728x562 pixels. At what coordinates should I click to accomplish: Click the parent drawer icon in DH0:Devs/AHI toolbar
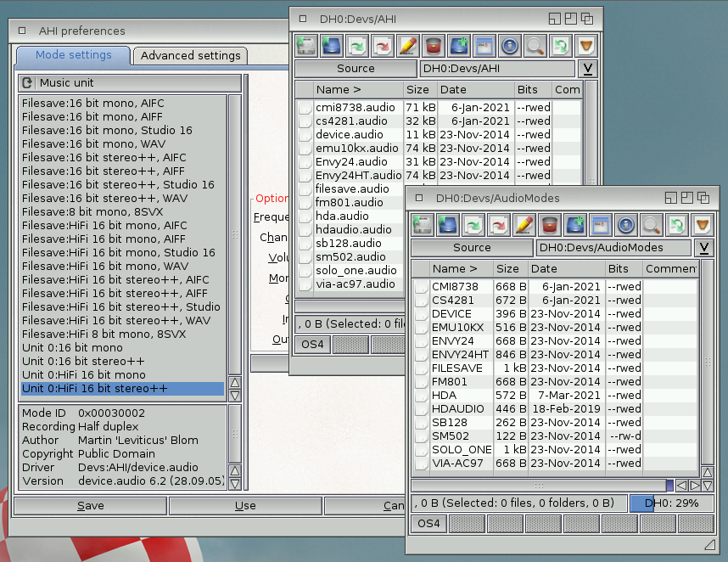331,45
